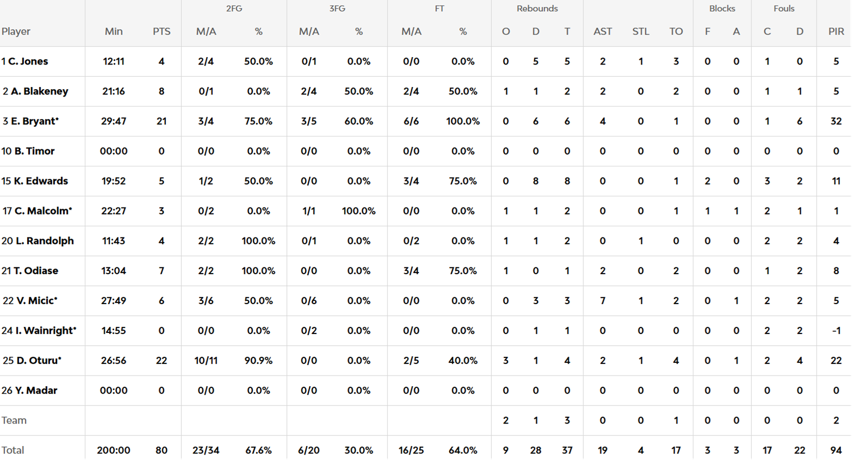This screenshot has width=868, height=470.
Task: Sort by the STL column header
Action: 640,31
